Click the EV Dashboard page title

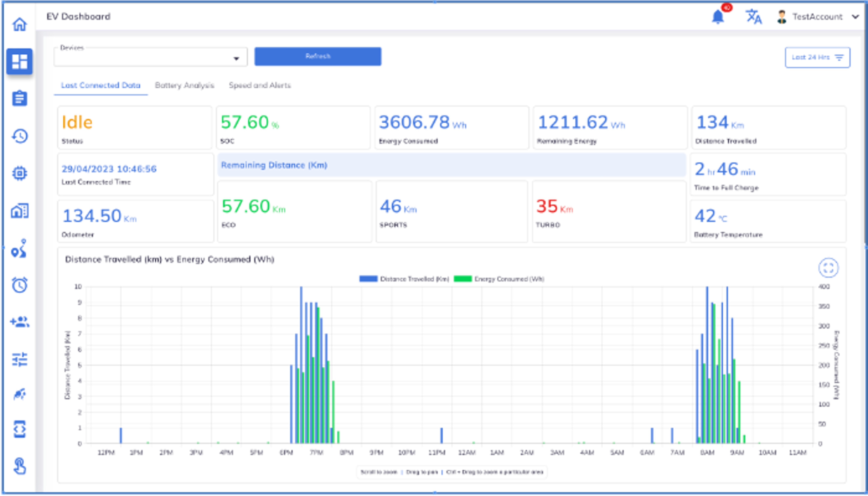pos(78,16)
